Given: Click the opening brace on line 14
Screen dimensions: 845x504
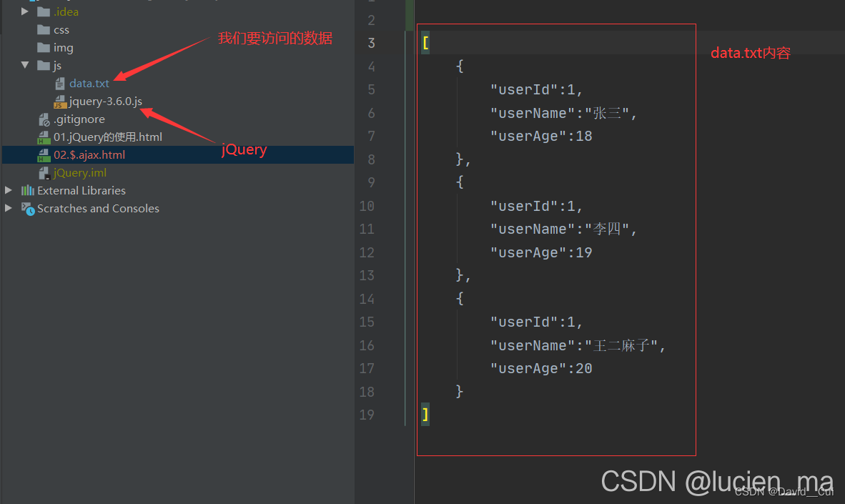Looking at the screenshot, I should 460,299.
